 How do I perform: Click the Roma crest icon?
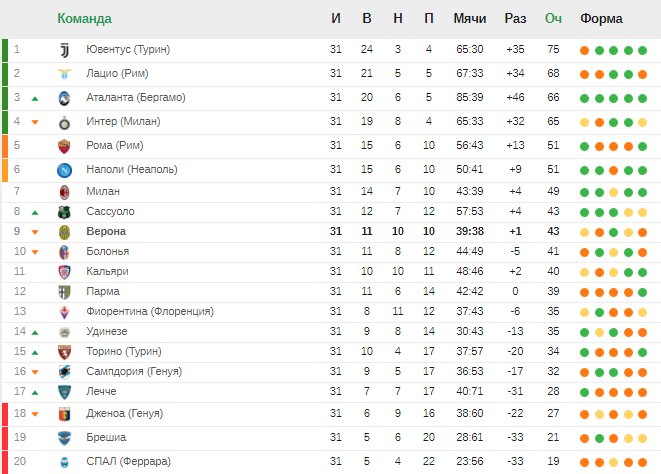[x=64, y=146]
